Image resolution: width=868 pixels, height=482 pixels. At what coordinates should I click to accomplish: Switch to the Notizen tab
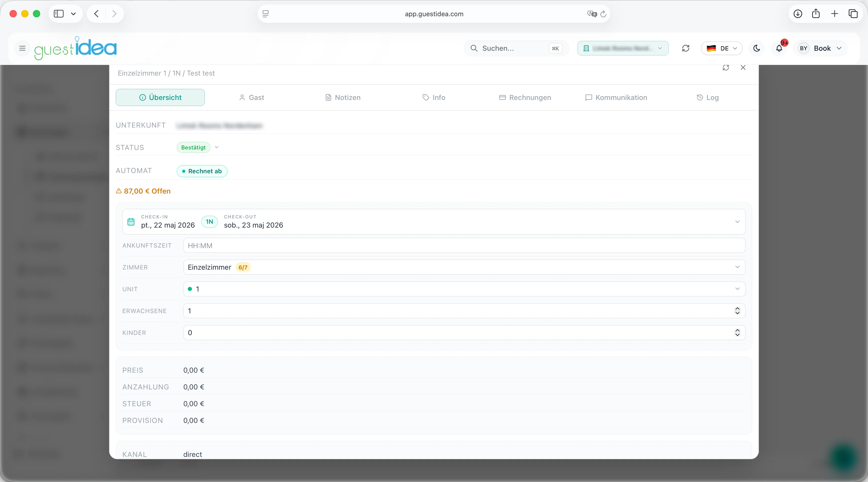coord(343,97)
